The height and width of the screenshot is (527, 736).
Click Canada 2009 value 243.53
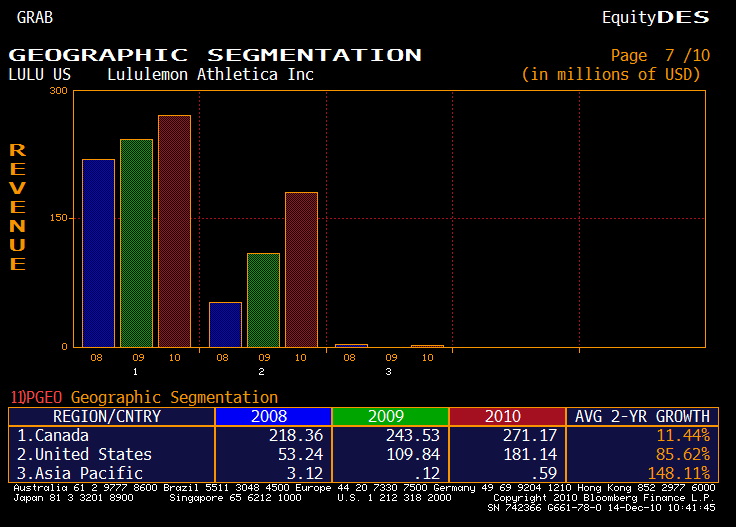[x=413, y=435]
